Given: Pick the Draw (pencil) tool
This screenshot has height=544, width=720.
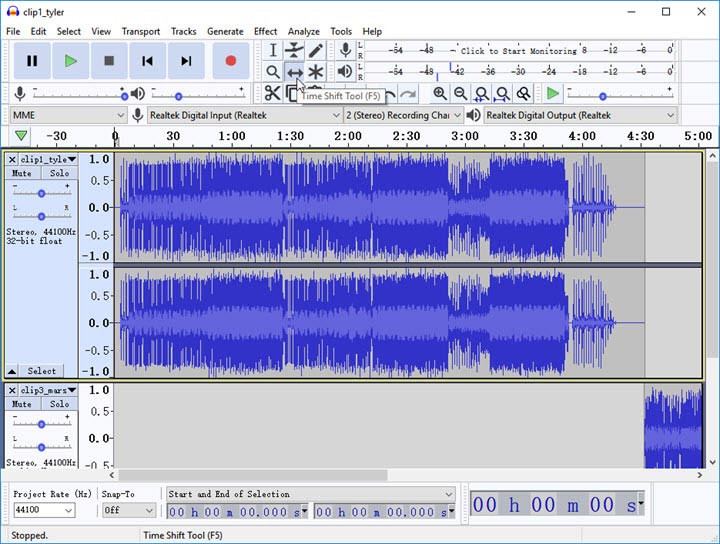Looking at the screenshot, I should pyautogui.click(x=316, y=50).
